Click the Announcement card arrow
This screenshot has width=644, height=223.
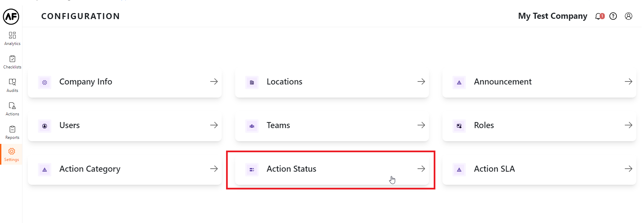(x=628, y=81)
